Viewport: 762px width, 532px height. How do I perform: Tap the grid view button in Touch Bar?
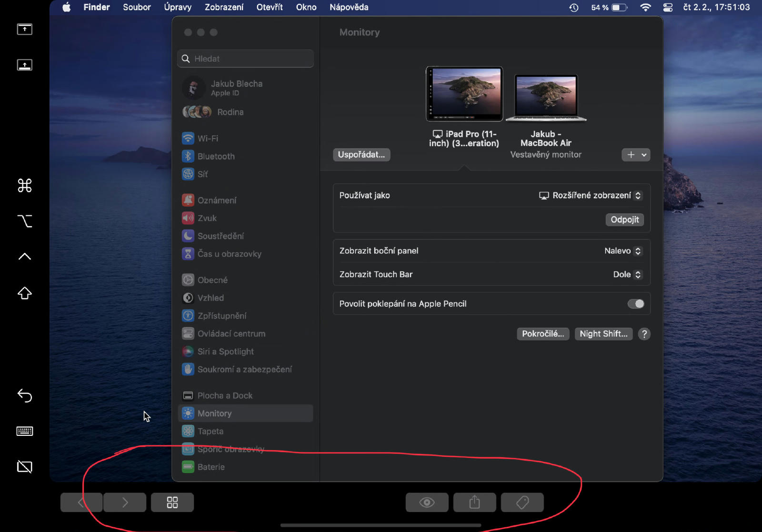pos(172,502)
